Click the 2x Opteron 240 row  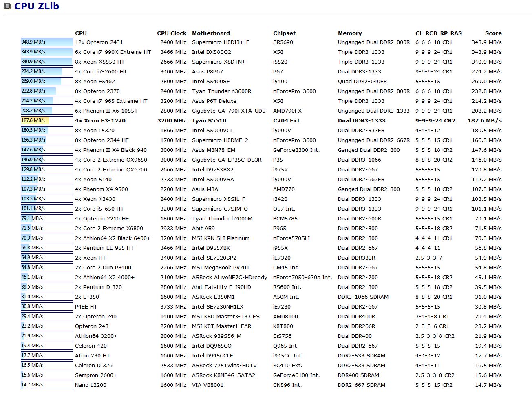coord(96,316)
